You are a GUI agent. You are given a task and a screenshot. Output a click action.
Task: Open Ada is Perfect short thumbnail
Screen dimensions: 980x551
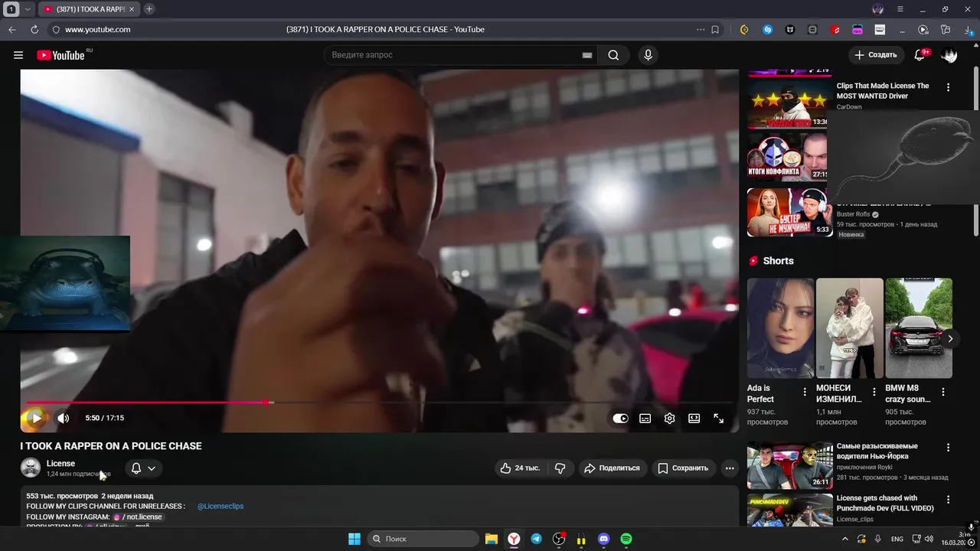point(781,328)
